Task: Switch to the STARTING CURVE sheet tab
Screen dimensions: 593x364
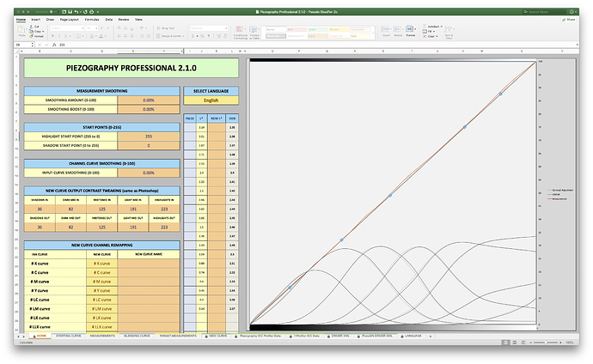Action: click(69, 336)
